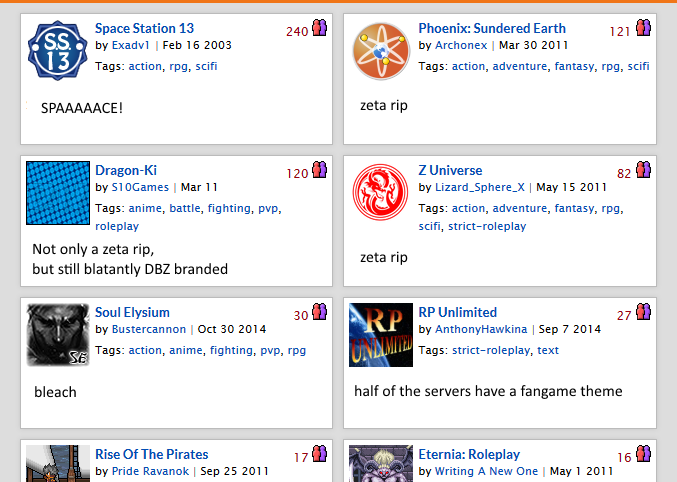Click the players icon next to 16
677x482 pixels.
point(643,453)
